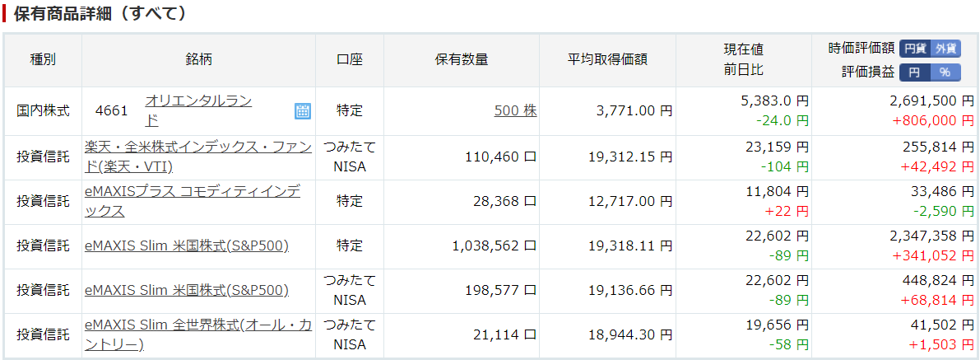Click the 平均取得価額 column header
This screenshot has width=980, height=360.
pyautogui.click(x=607, y=60)
